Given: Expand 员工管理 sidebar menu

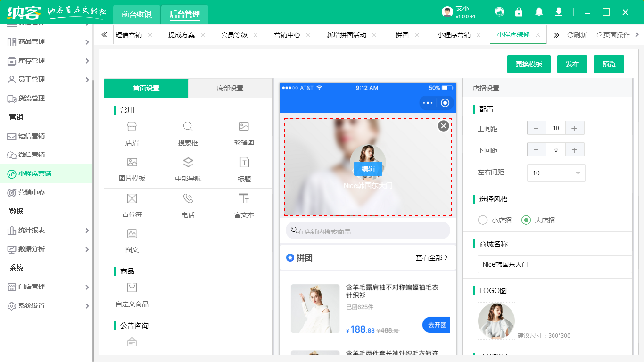Looking at the screenshot, I should pyautogui.click(x=46, y=79).
